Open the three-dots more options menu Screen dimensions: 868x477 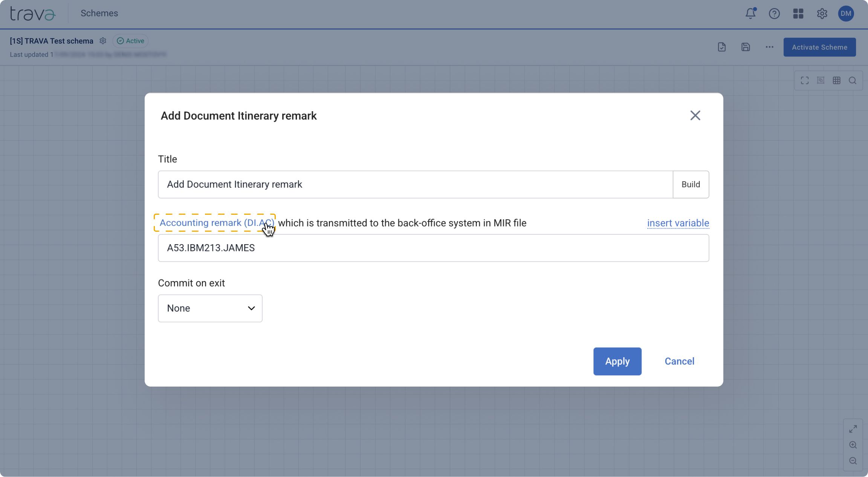pyautogui.click(x=769, y=47)
